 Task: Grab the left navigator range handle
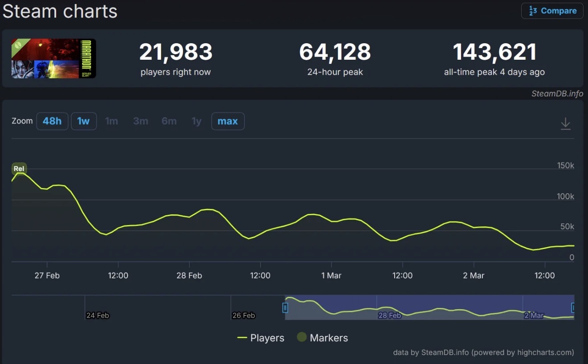coord(285,307)
